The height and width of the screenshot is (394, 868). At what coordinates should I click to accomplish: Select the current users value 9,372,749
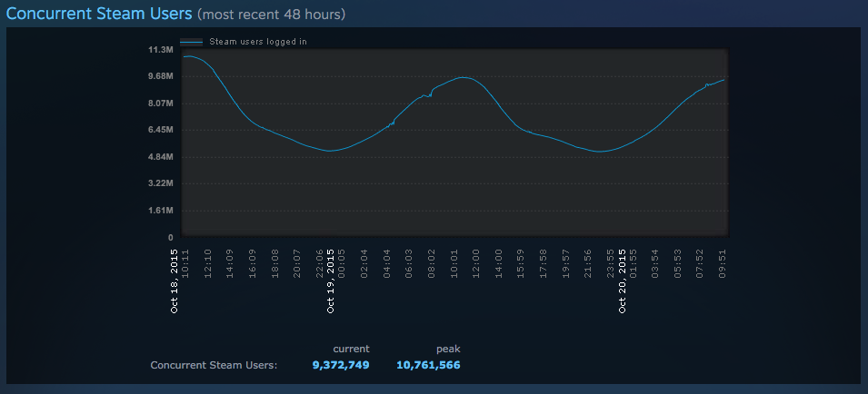coord(341,365)
